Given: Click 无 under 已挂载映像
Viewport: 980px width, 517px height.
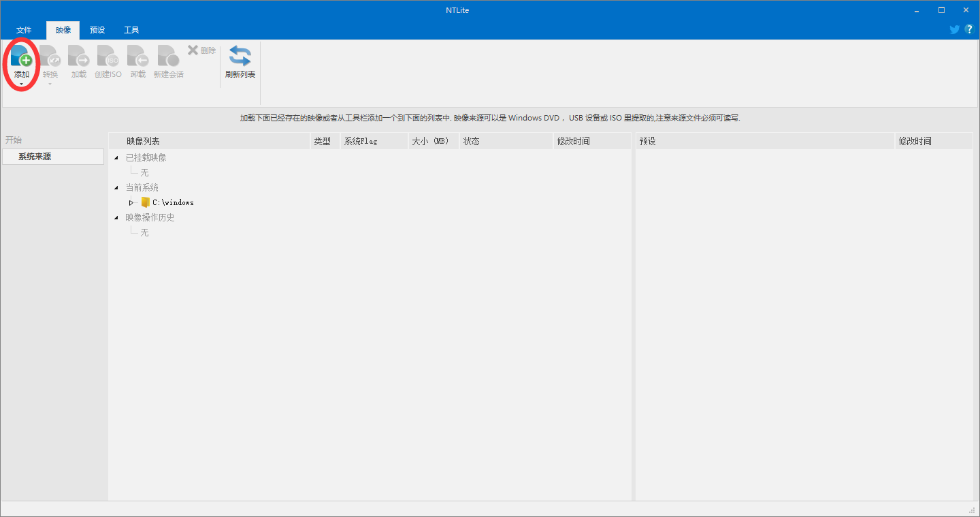Looking at the screenshot, I should click(144, 172).
